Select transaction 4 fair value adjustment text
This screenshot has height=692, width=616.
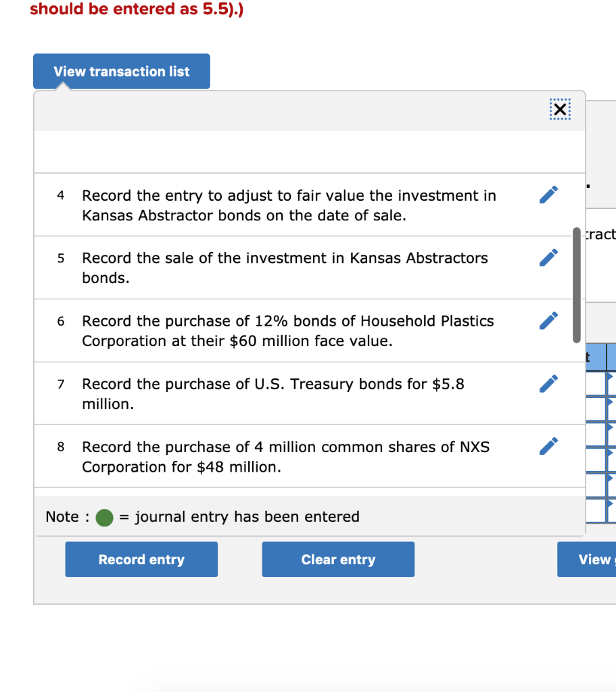click(289, 205)
